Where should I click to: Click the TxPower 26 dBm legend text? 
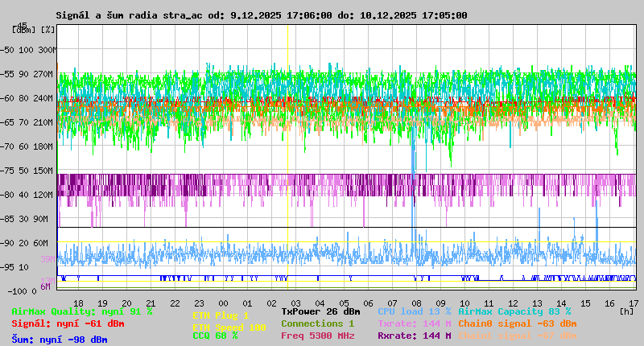point(320,311)
